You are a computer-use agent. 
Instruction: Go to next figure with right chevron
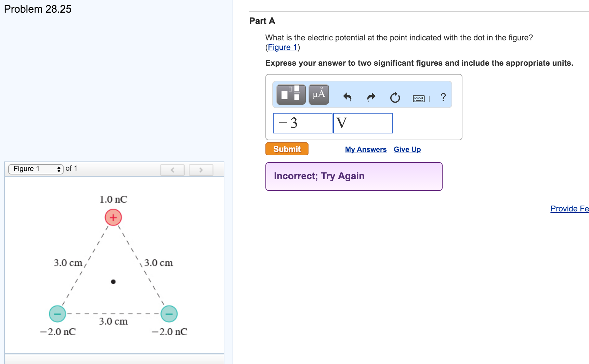pyautogui.click(x=201, y=170)
